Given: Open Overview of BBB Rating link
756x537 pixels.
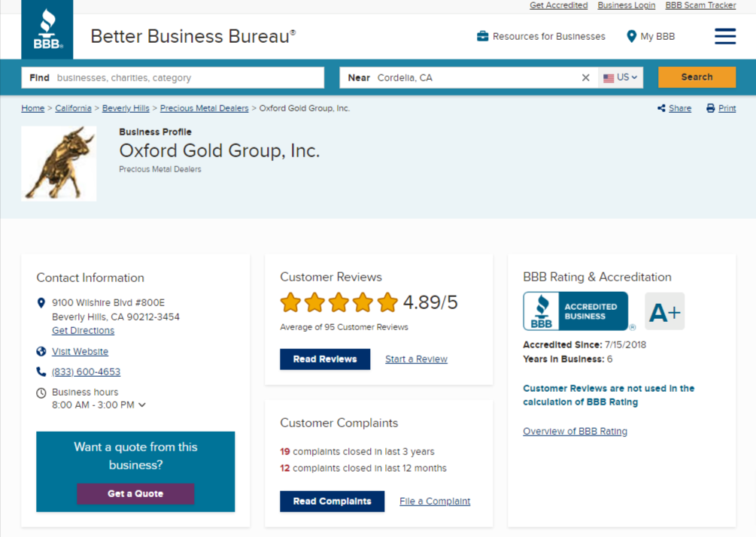Looking at the screenshot, I should click(x=575, y=432).
